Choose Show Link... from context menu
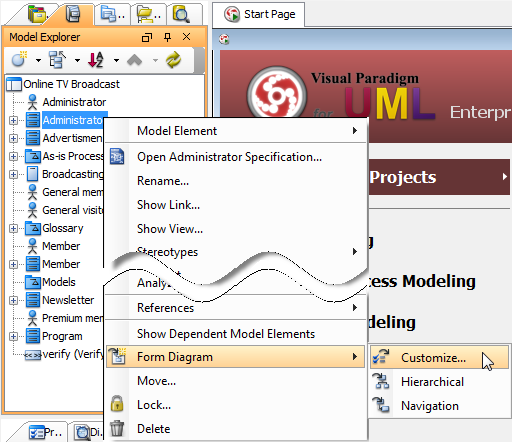This screenshot has height=442, width=512. coord(235,205)
